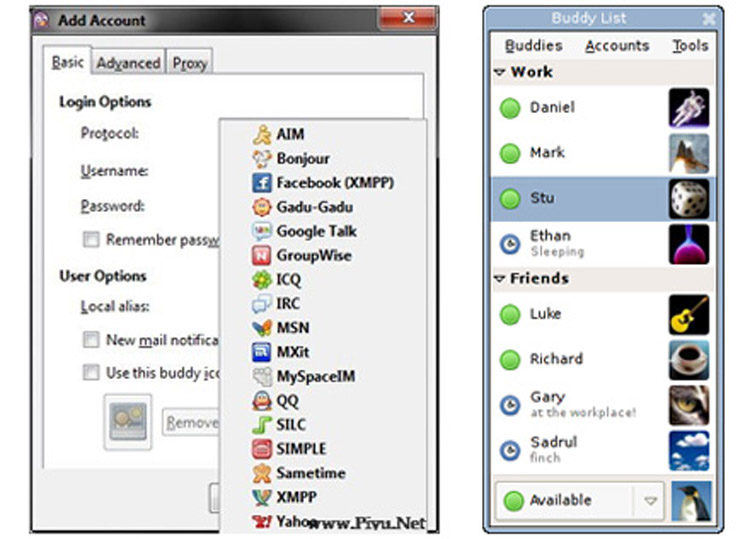Click Daniel's astronaut avatar thumbnail
The height and width of the screenshot is (539, 750).
click(x=689, y=108)
